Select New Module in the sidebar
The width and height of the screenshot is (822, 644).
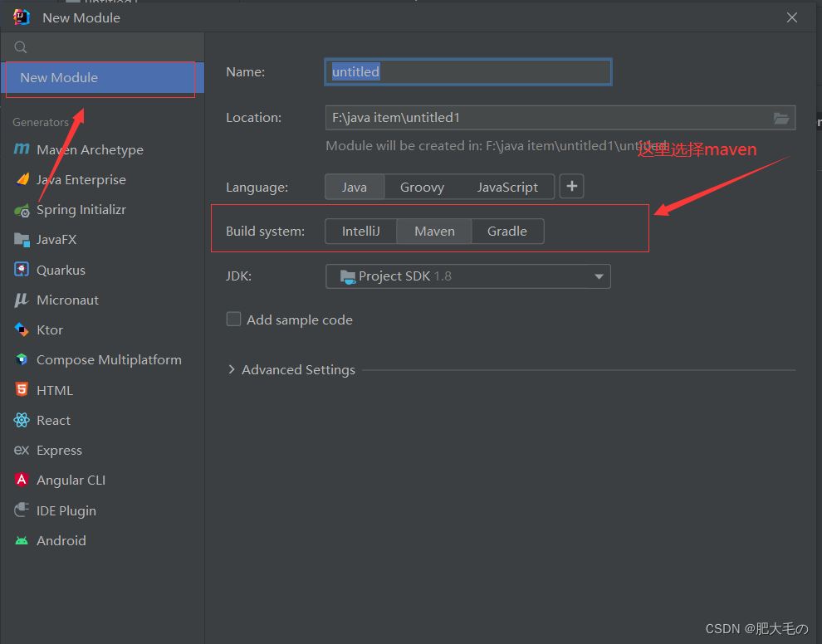102,77
